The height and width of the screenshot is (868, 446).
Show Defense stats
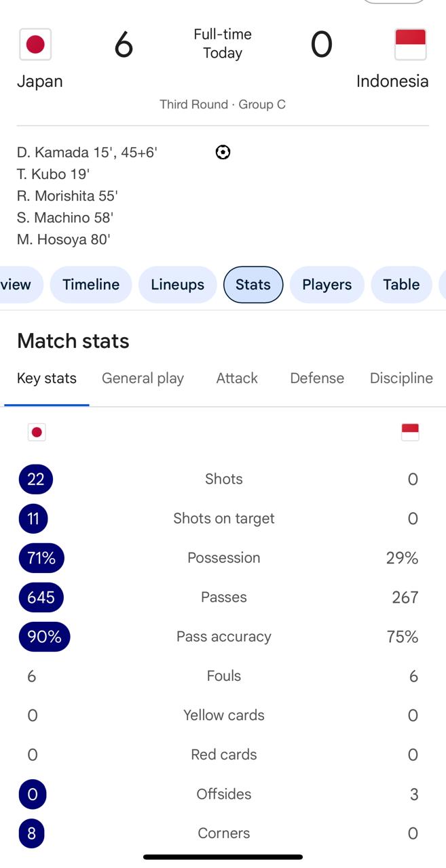pos(317,378)
